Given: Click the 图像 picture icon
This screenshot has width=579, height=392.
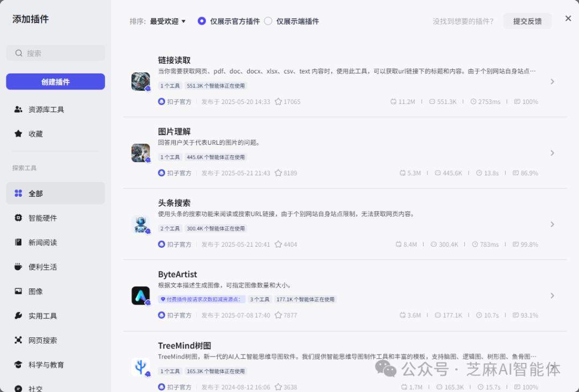Looking at the screenshot, I should [18, 291].
